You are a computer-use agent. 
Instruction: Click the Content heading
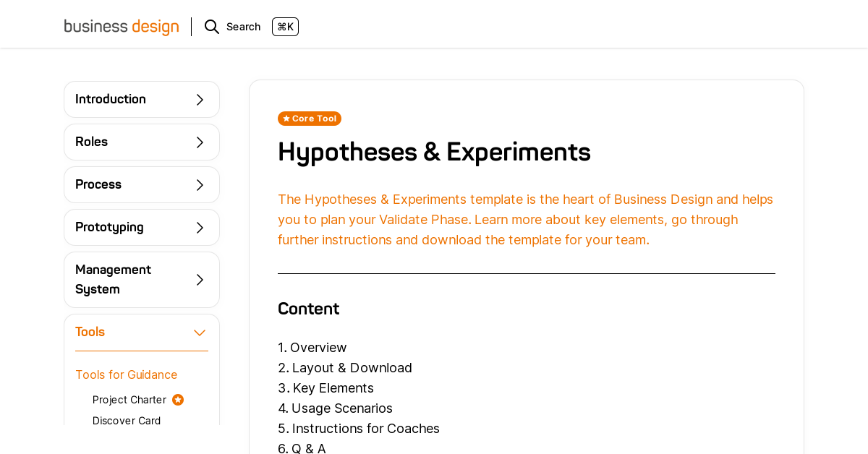(308, 309)
